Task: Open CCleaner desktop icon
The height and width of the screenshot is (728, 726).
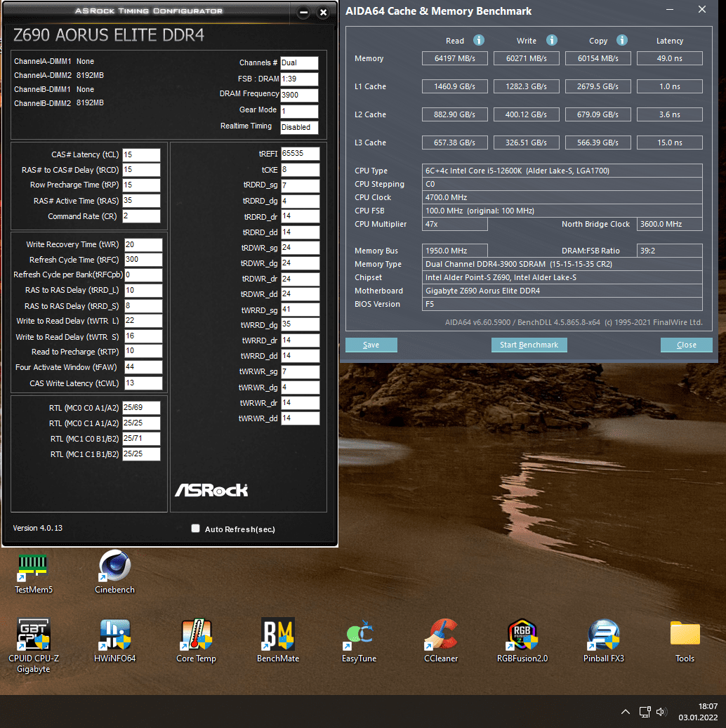Action: (x=441, y=641)
